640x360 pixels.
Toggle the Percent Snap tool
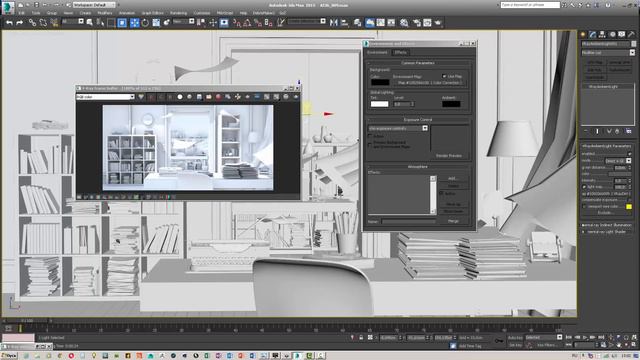tap(258, 23)
